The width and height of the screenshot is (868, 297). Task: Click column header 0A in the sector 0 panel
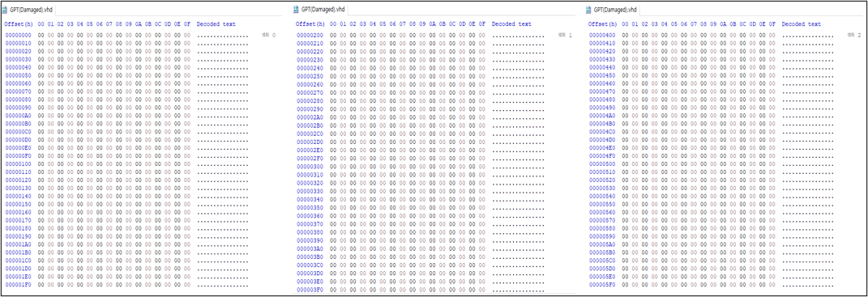[139, 24]
